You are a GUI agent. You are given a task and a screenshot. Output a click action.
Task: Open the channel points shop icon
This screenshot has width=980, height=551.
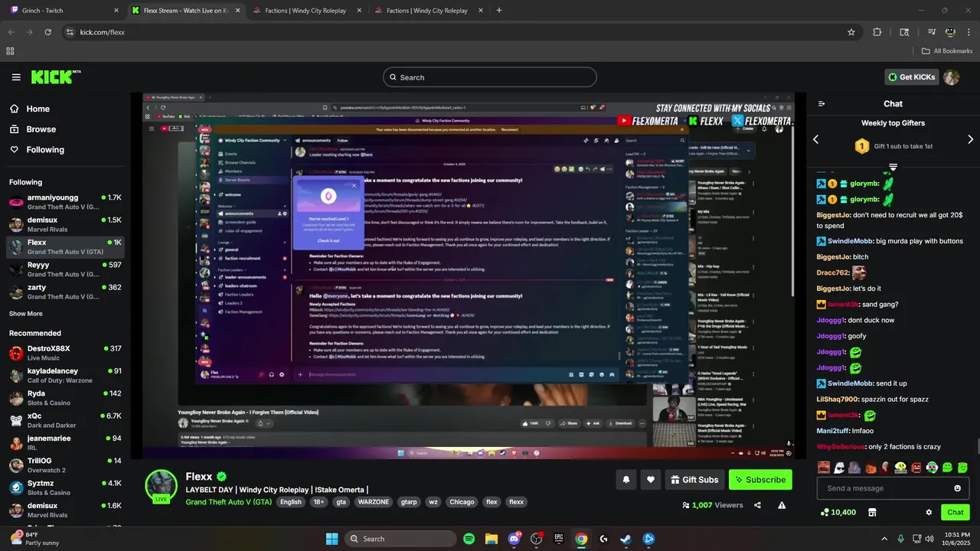(x=872, y=513)
